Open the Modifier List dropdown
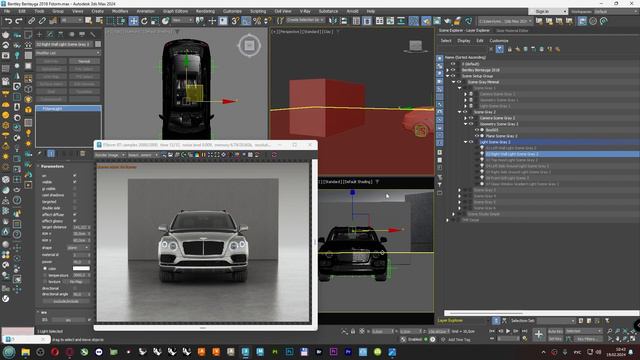The image size is (640, 360). pos(68,53)
